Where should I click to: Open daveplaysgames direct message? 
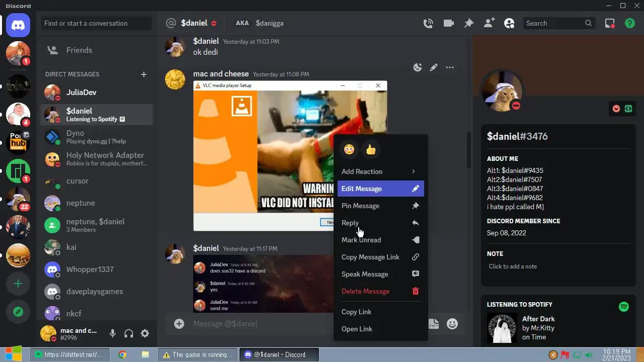click(97, 292)
